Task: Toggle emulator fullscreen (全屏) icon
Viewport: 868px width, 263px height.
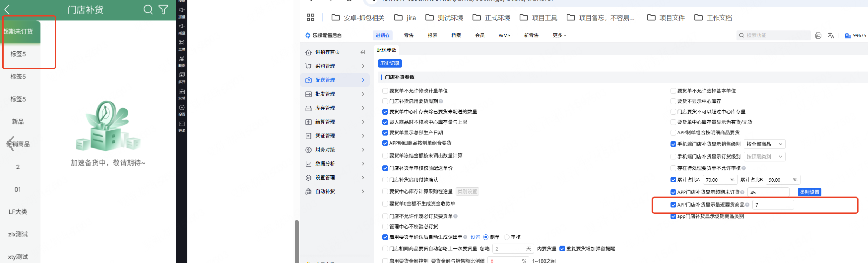Action: pos(182,42)
